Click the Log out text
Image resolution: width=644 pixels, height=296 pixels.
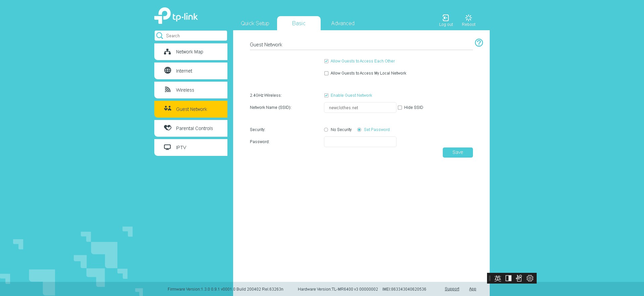click(446, 25)
